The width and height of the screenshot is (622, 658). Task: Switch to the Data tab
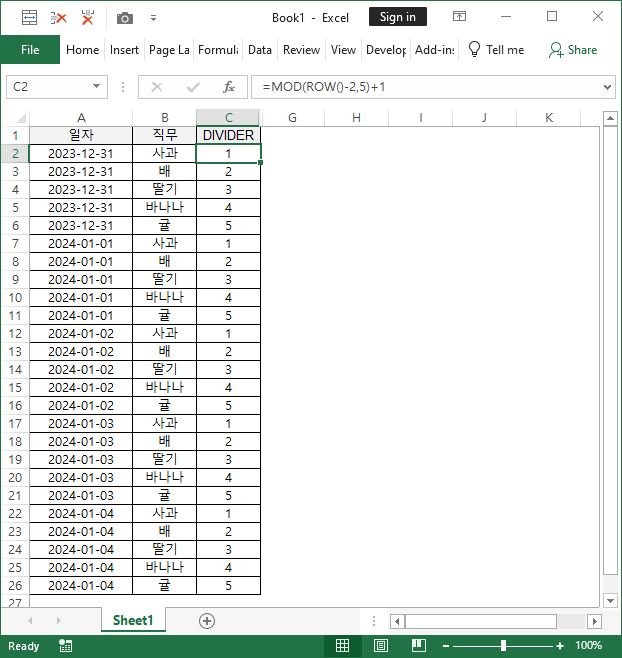(260, 50)
